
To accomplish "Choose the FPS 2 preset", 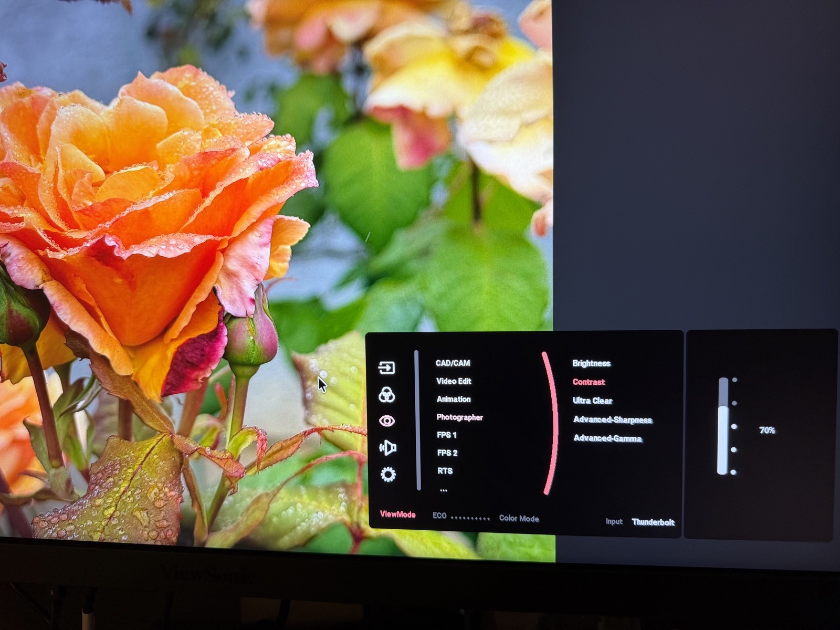I will click(447, 453).
